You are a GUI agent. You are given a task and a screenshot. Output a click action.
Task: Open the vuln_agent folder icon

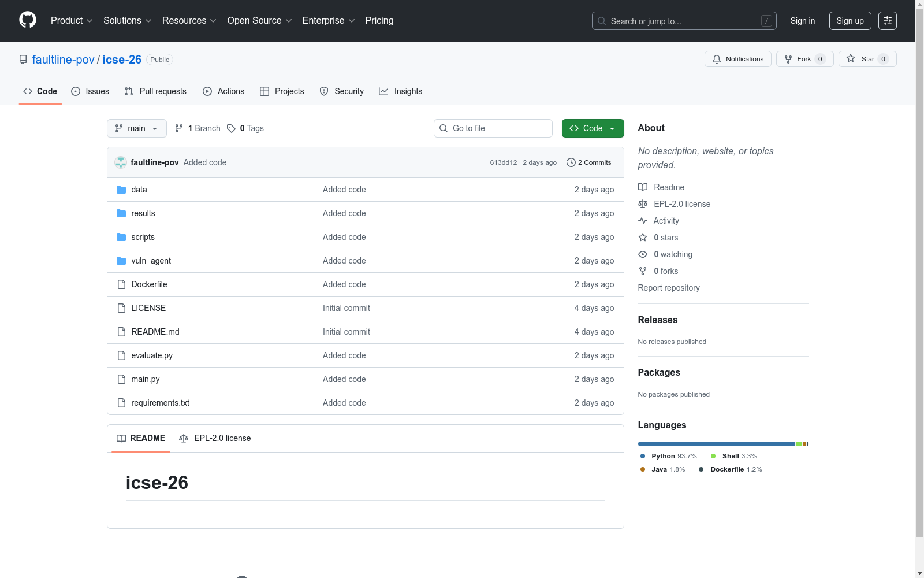[121, 261]
